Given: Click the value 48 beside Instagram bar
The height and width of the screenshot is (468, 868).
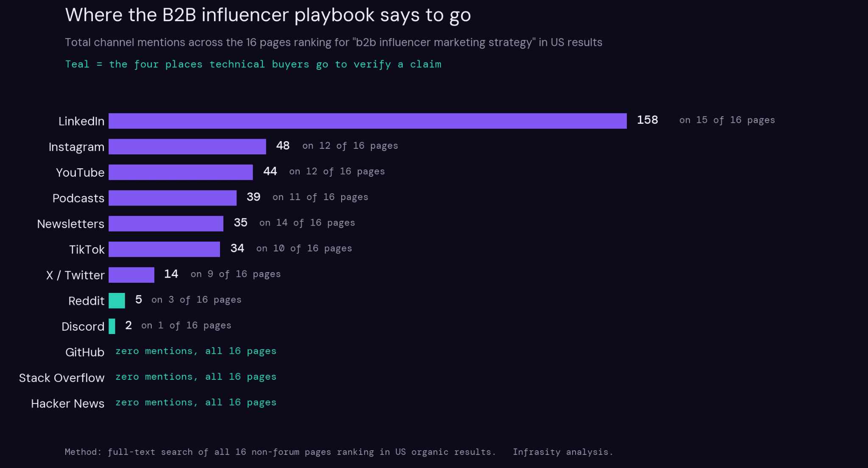Looking at the screenshot, I should [x=283, y=146].
